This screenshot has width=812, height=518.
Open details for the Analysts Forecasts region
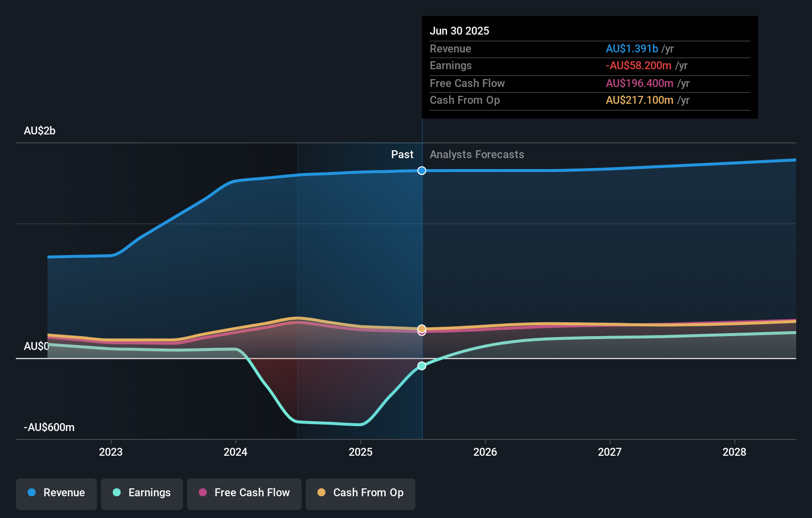pos(476,154)
